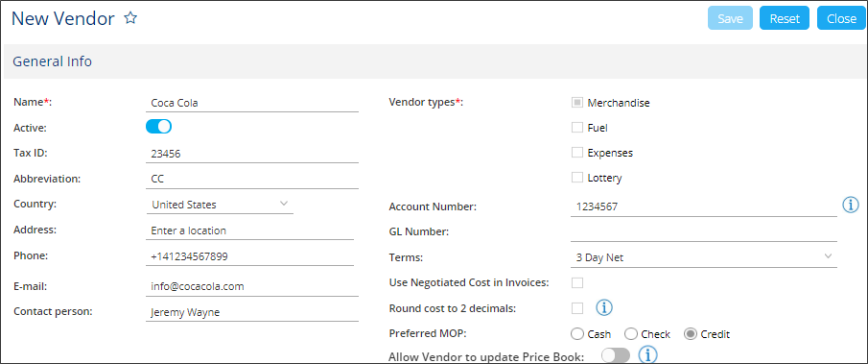
Task: Select Credit as preferred MOP
Action: pyautogui.click(x=691, y=334)
